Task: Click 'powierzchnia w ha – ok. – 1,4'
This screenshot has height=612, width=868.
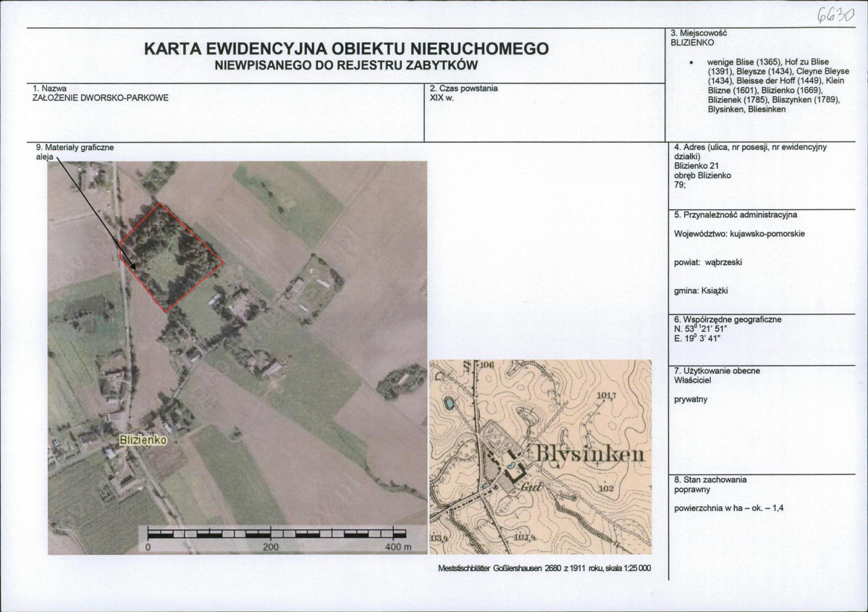Action: coord(729,508)
